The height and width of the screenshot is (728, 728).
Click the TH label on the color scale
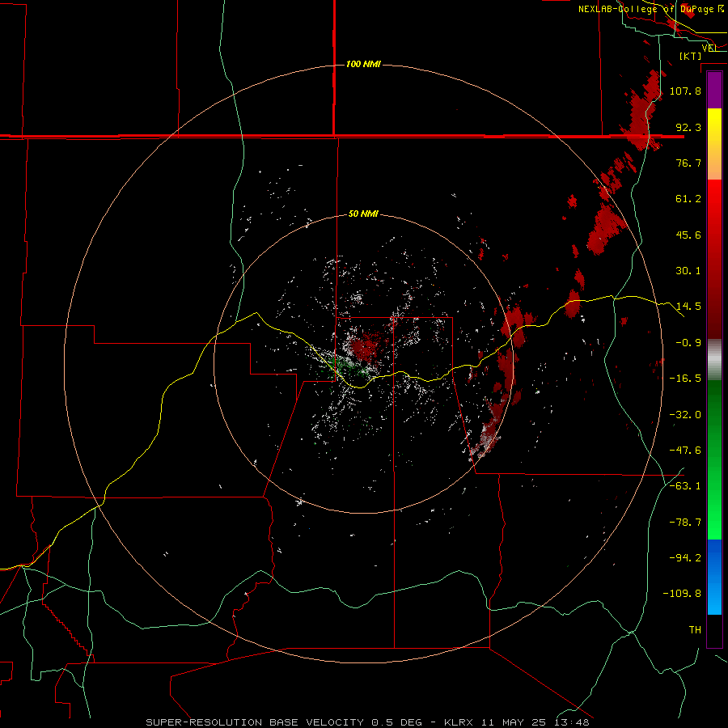(x=695, y=630)
